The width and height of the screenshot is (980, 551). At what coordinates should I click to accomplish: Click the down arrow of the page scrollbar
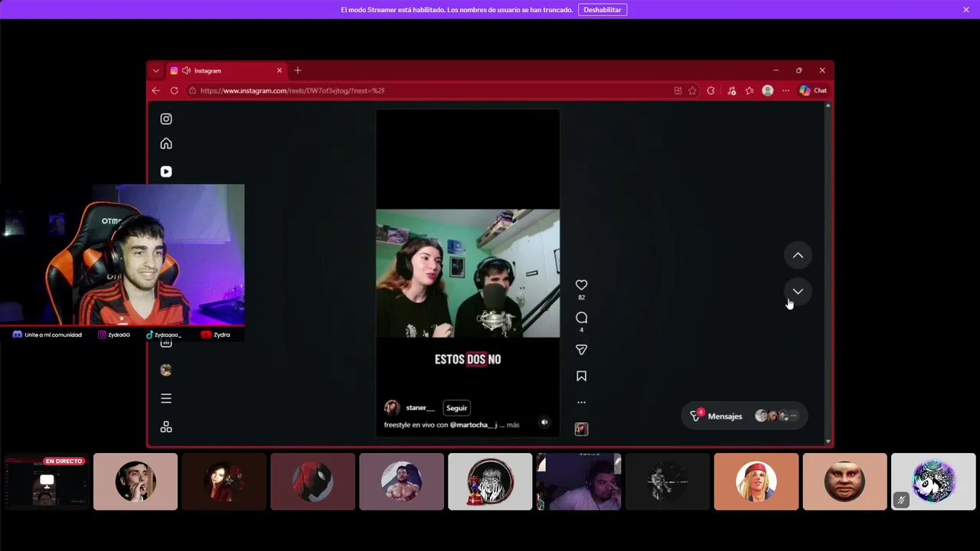pos(828,442)
